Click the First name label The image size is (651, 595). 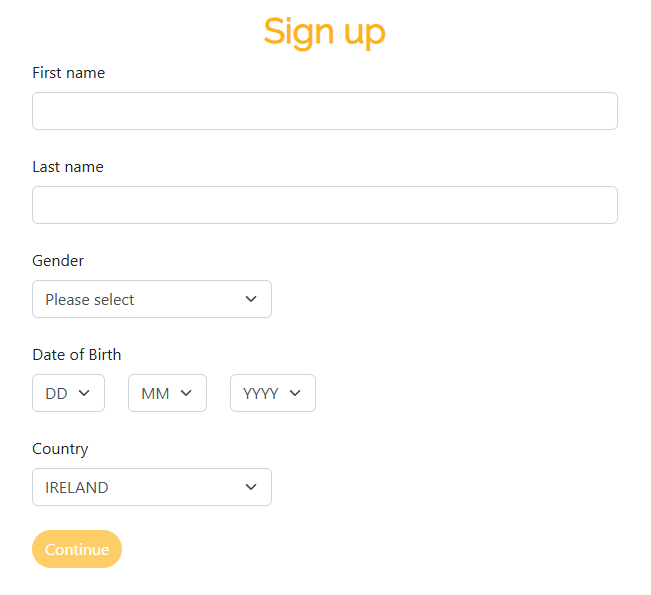[x=69, y=73]
